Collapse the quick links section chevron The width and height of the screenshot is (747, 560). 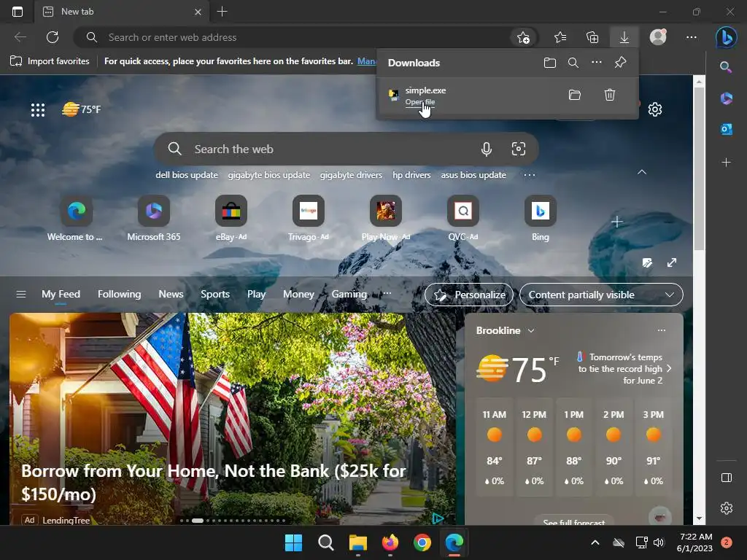pyautogui.click(x=642, y=172)
